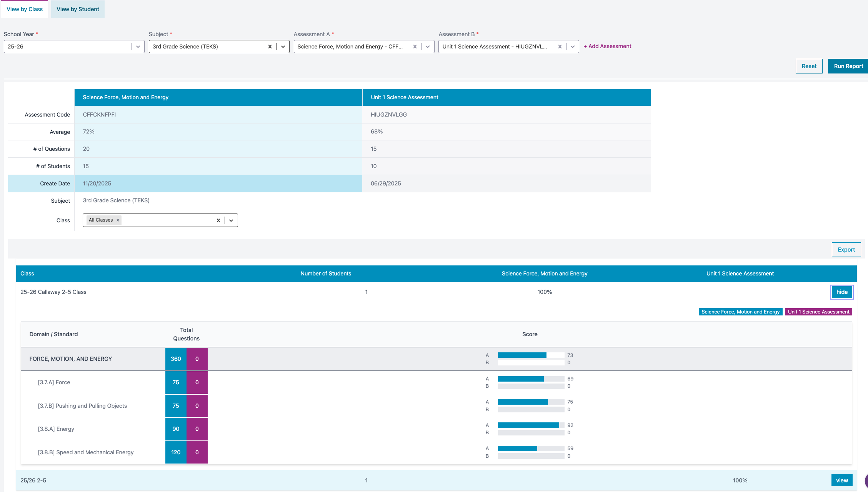Open the Assessment B dropdown arrow
Screen dimensions: 868x492
coord(573,47)
